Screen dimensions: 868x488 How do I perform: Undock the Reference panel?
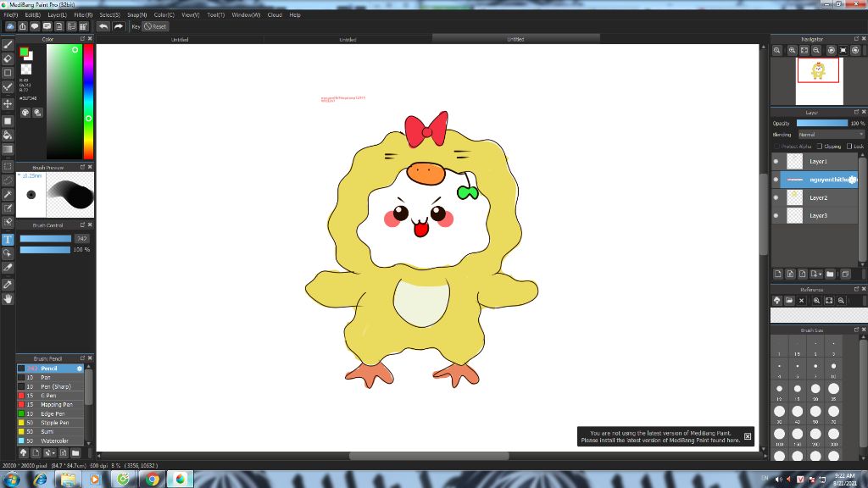(856, 289)
